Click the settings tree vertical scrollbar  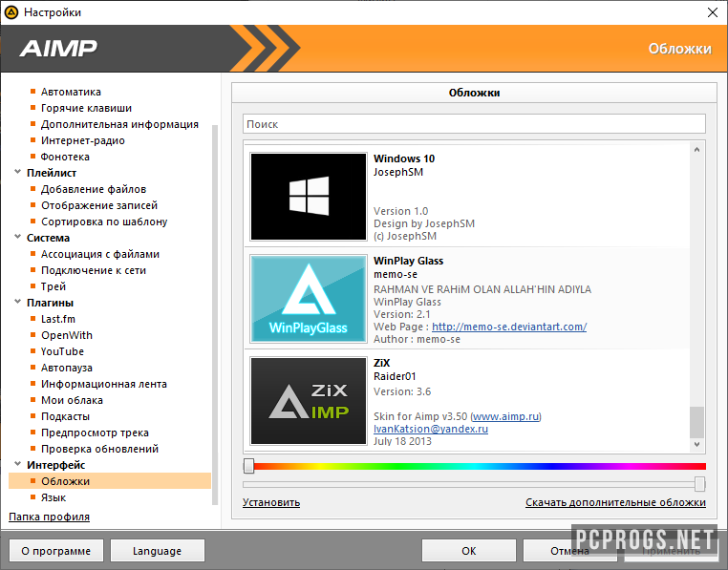point(215,315)
